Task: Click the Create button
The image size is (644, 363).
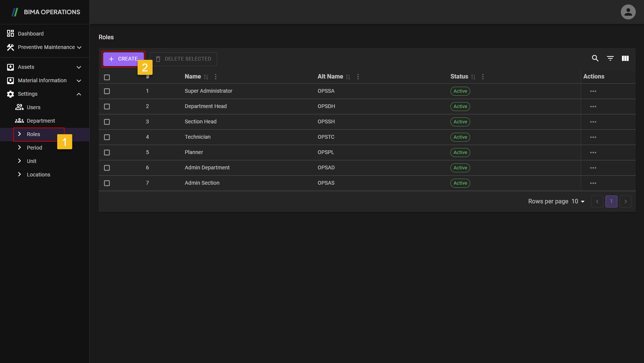Action: [123, 59]
